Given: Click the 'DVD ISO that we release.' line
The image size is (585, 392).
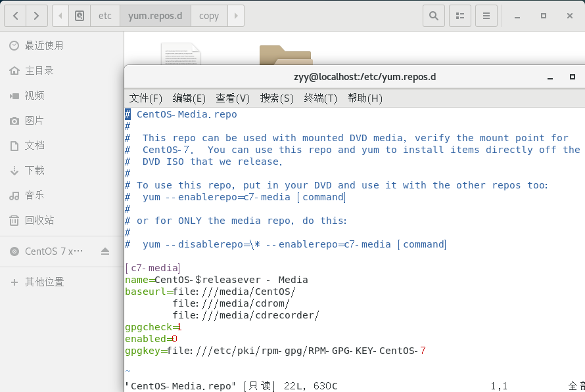Looking at the screenshot, I should (204, 162).
